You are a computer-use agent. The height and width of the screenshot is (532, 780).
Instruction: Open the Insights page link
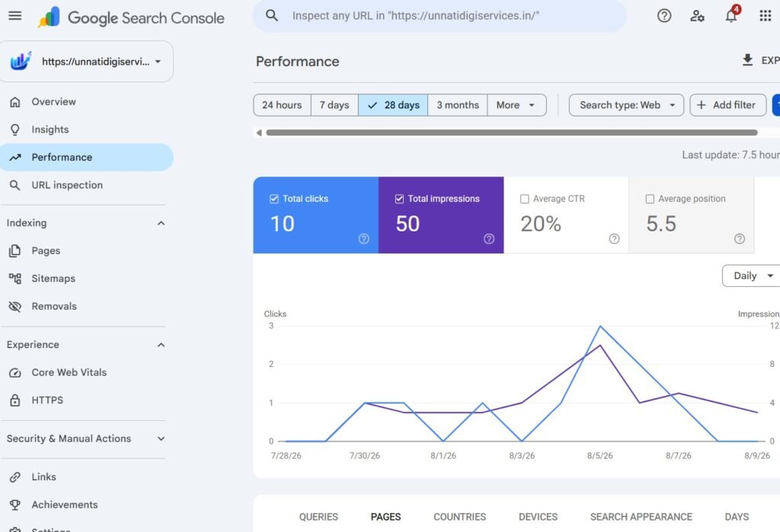[x=50, y=130]
